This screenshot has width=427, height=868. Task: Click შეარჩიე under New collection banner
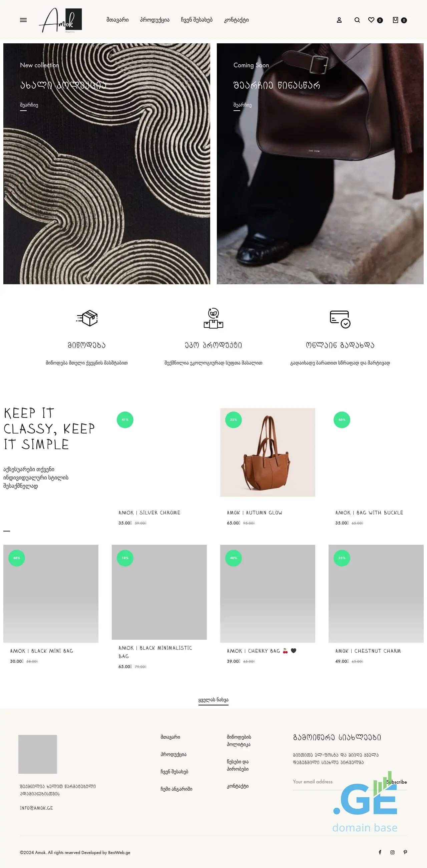pos(29,105)
